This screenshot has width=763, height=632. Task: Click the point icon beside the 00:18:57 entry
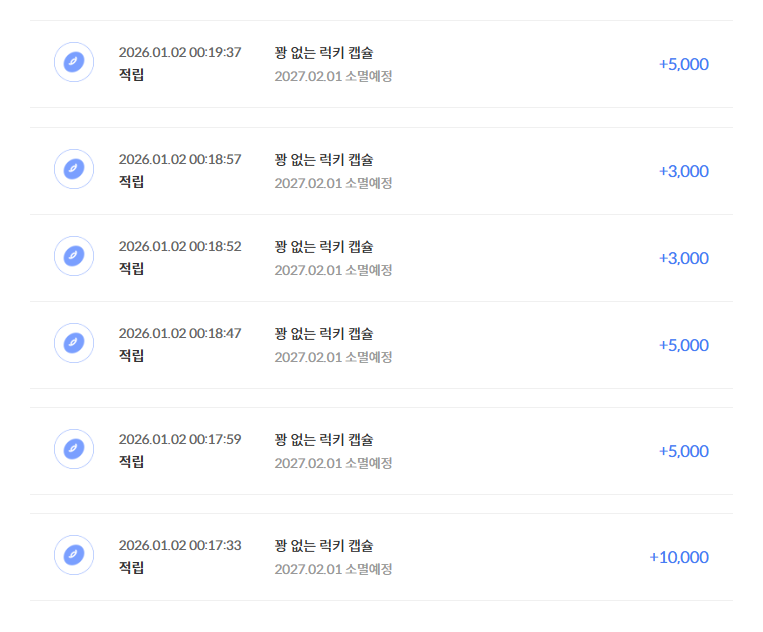74,170
